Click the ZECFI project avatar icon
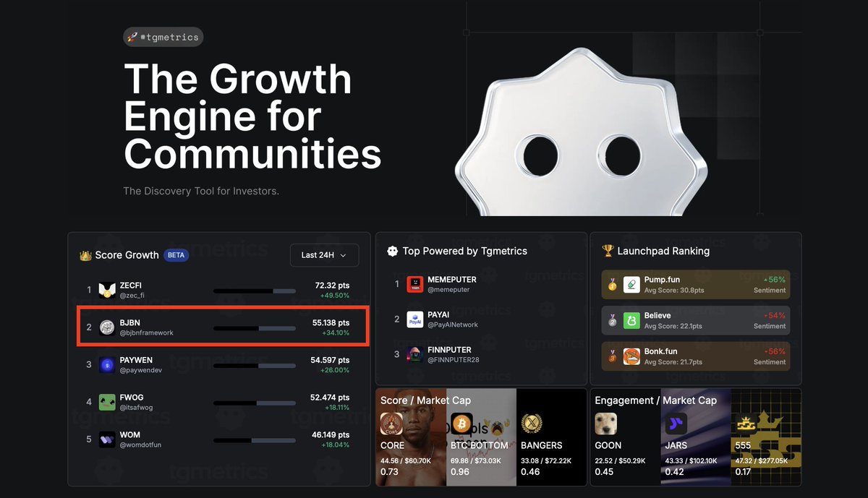The height and width of the screenshot is (498, 868). 107,290
